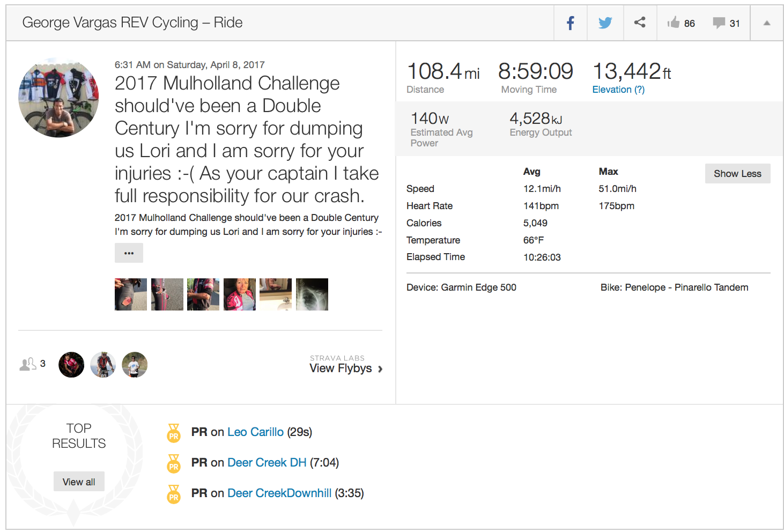Open first rider's avatar in group
The width and height of the screenshot is (784, 532).
point(71,365)
